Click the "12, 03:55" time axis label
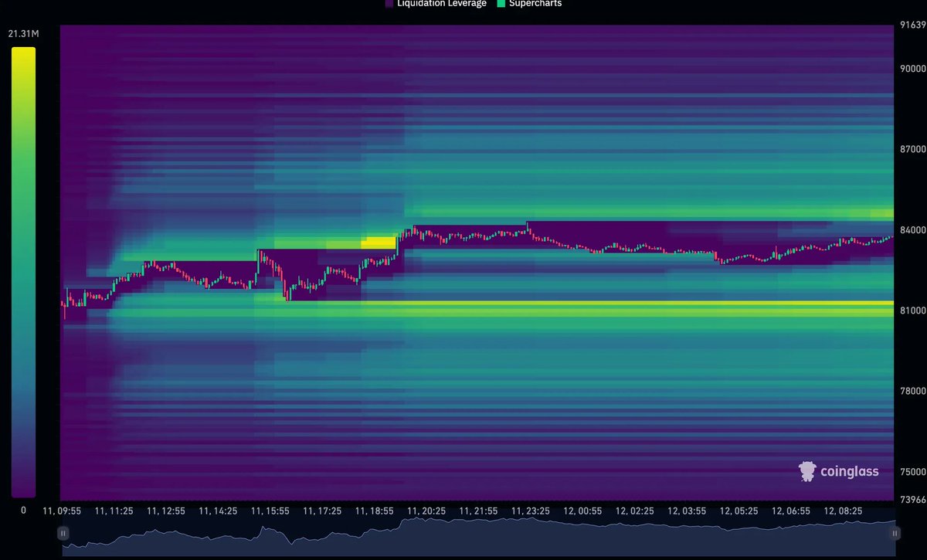 pos(687,511)
